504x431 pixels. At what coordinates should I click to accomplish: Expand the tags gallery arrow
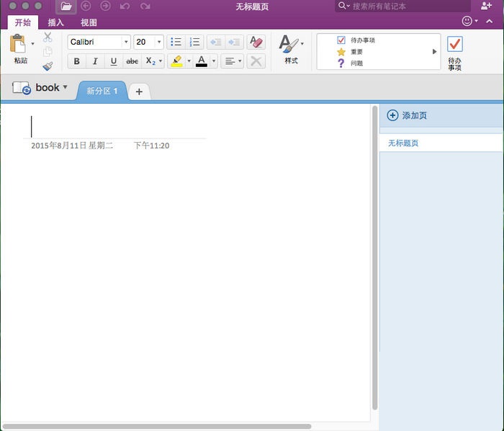(434, 51)
